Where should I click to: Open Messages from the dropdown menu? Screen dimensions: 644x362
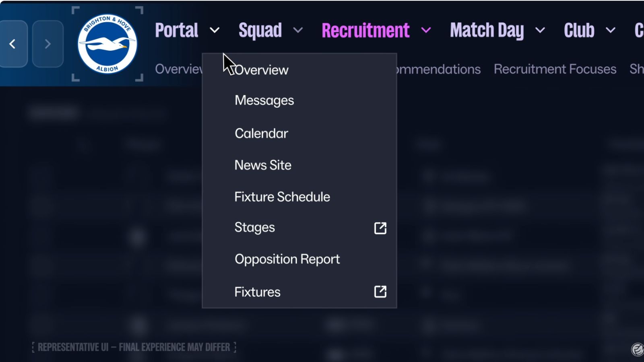coord(264,101)
